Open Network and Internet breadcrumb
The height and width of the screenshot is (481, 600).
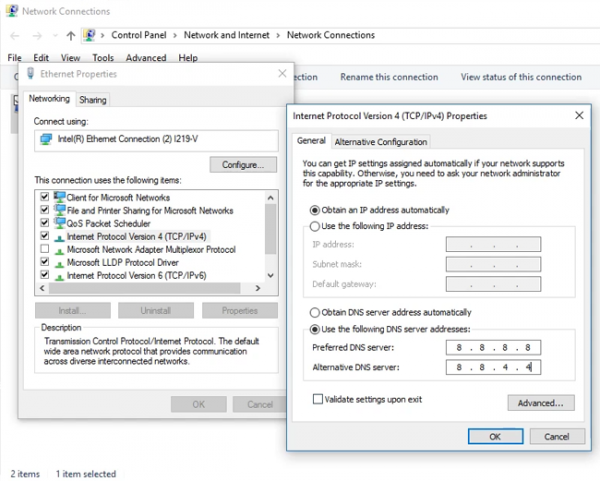(x=227, y=35)
